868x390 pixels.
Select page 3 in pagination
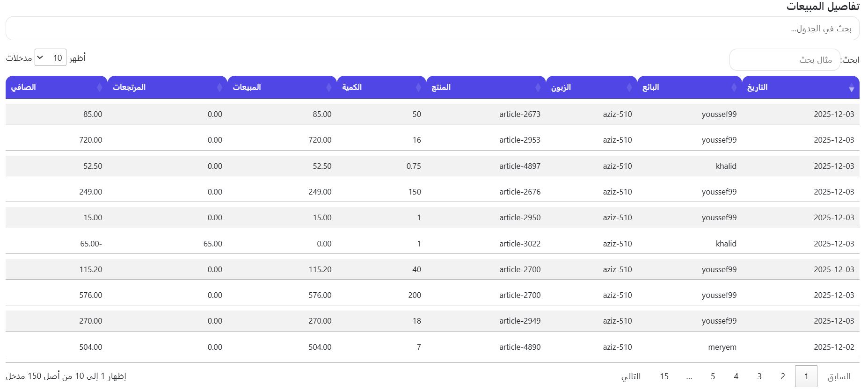point(759,376)
